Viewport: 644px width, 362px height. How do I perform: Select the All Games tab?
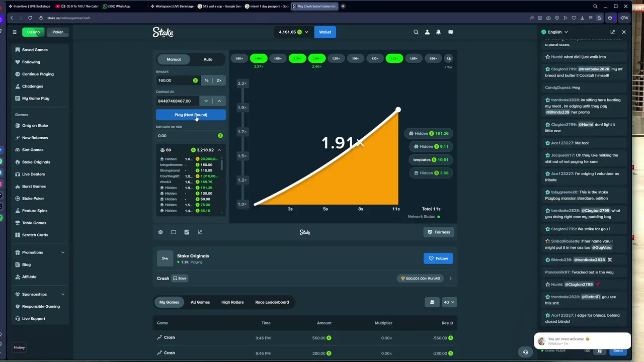pos(200,302)
